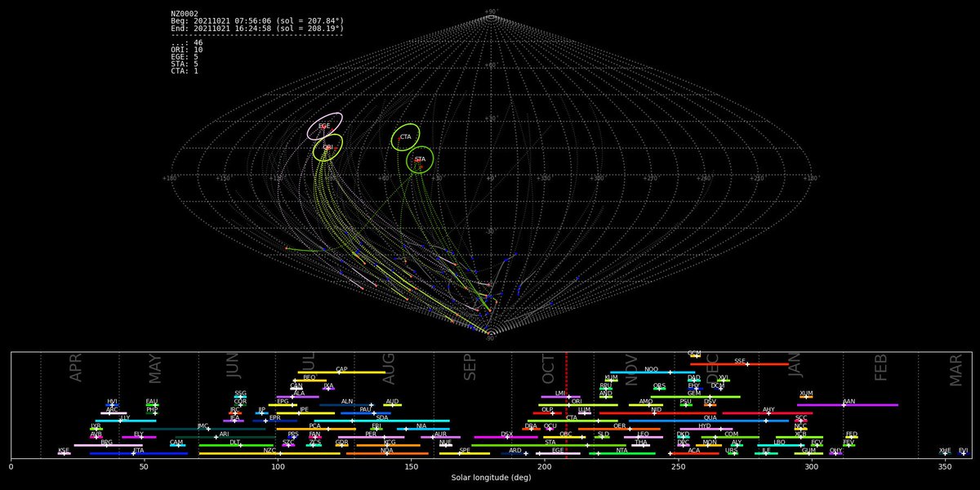Screen dimensions: 980x490
Task: Click the KSE shower label in the timeline
Action: point(64,450)
